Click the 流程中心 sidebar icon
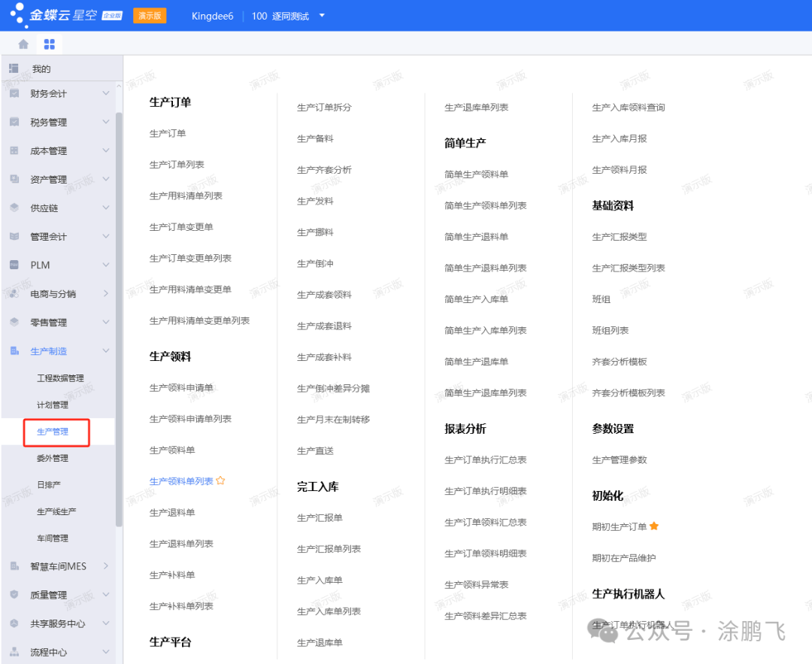812x664 pixels. 14,652
